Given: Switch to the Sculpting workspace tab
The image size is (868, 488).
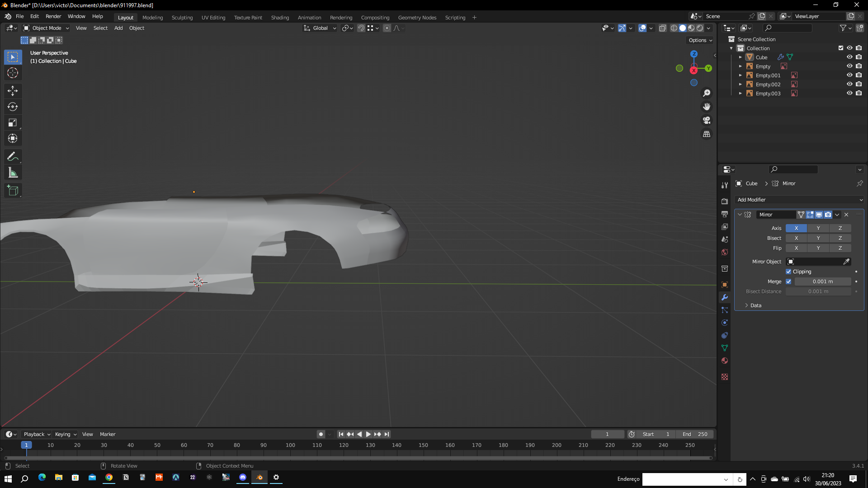Looking at the screenshot, I should click(182, 18).
